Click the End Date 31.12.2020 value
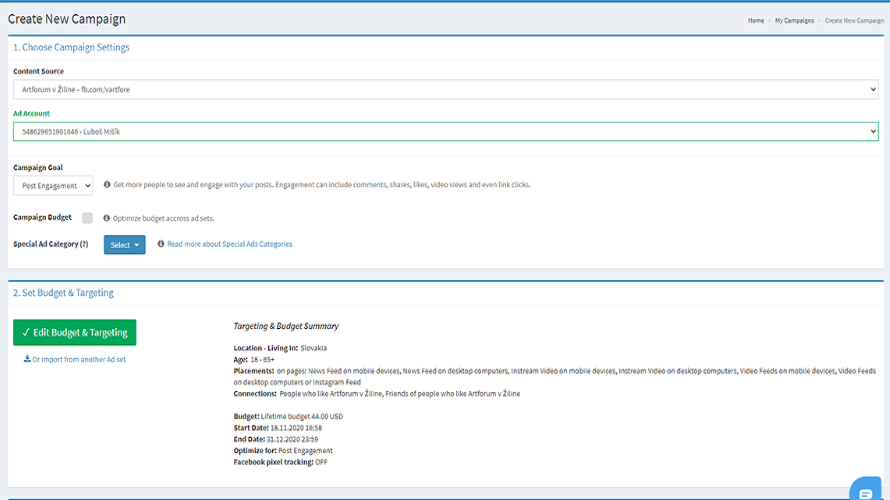 coord(292,439)
